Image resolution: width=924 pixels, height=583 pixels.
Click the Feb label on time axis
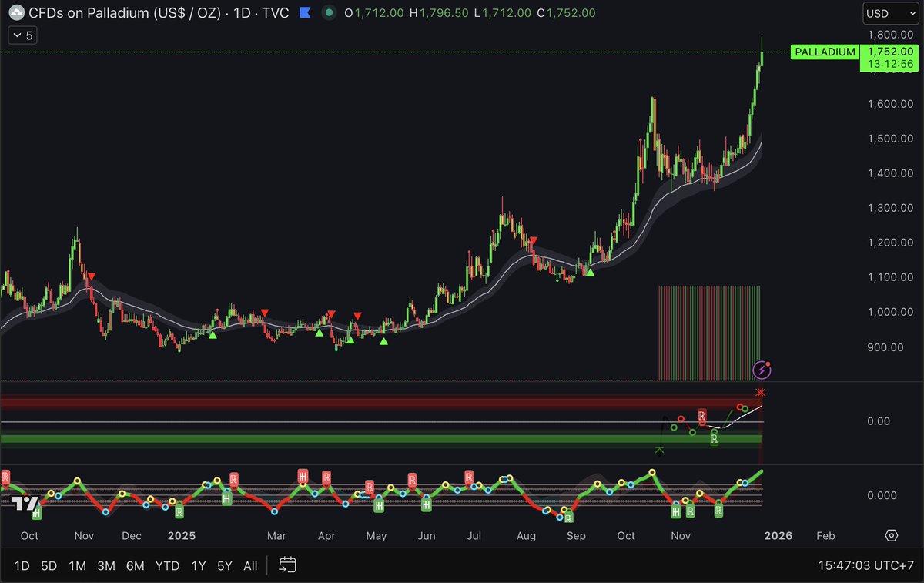[825, 535]
